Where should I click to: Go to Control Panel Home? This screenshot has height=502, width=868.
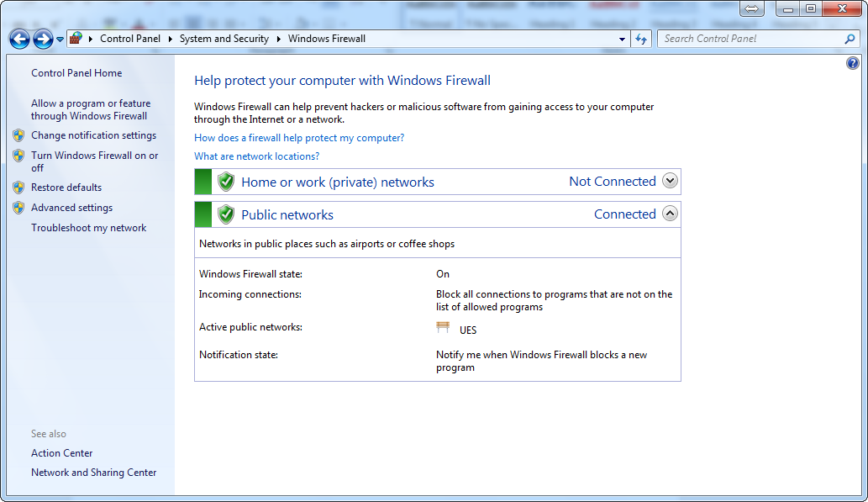click(76, 73)
